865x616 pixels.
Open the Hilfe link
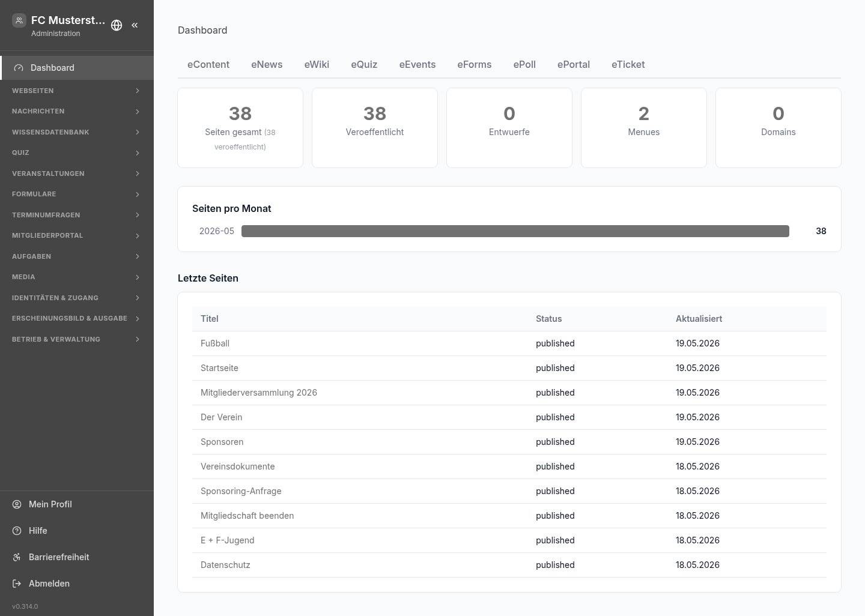77,531
